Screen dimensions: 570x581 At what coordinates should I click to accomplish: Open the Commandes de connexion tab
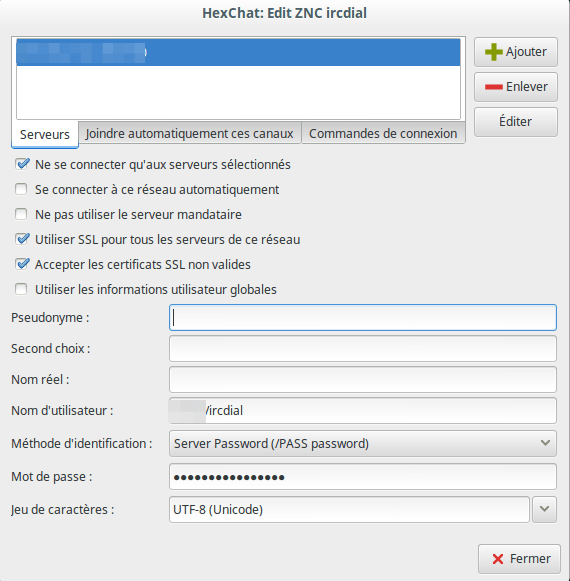tap(383, 133)
